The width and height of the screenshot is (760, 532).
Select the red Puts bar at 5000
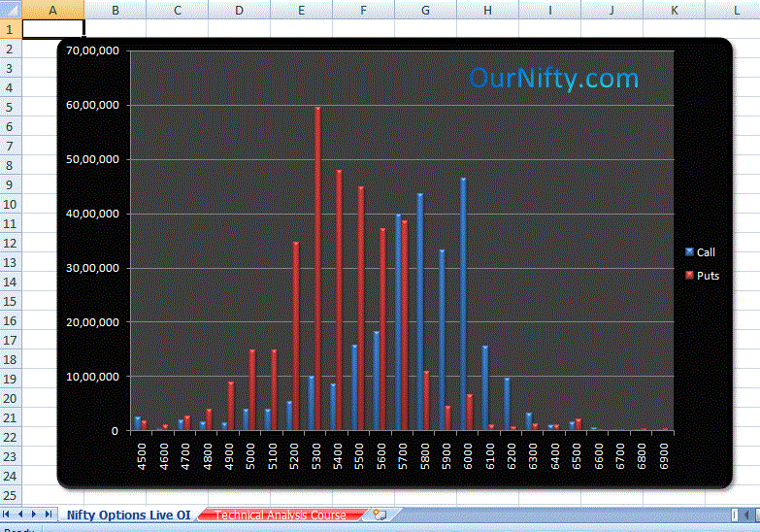click(252, 390)
